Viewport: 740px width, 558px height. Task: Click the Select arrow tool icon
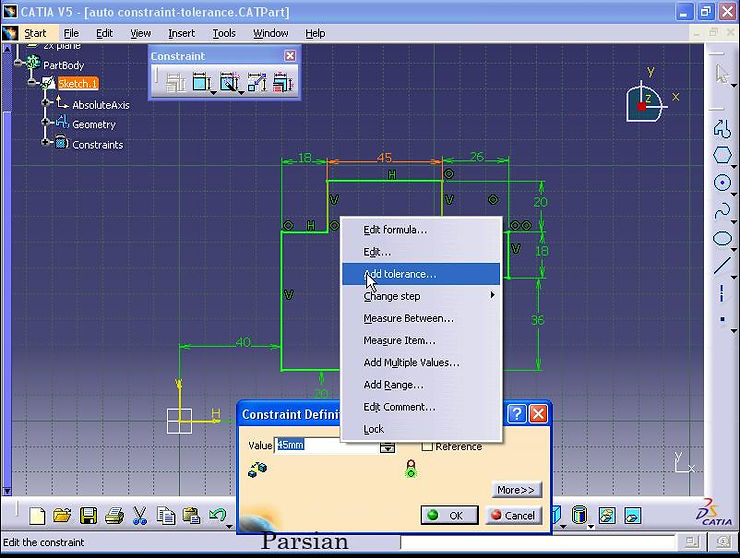coord(722,74)
